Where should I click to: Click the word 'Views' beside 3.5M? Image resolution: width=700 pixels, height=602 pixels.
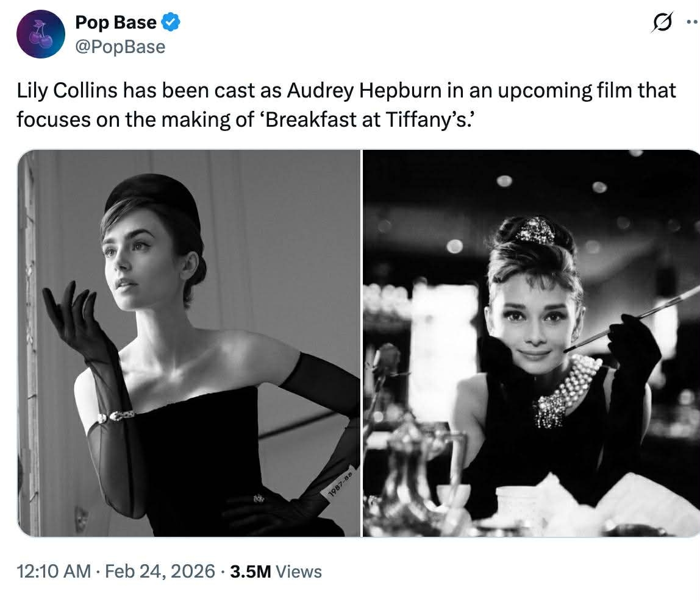[299, 572]
